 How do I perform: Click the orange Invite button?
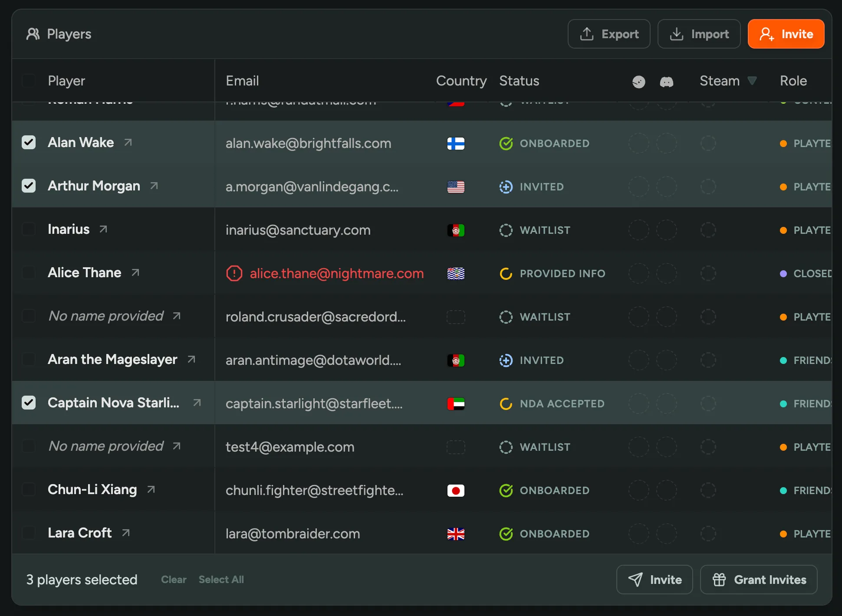click(x=786, y=34)
